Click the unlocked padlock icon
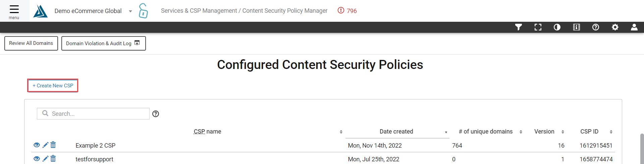The image size is (644, 164). click(x=143, y=11)
